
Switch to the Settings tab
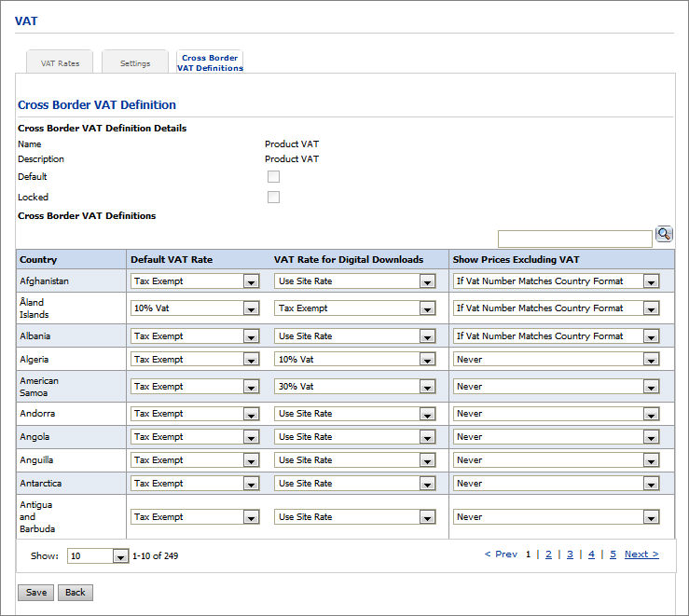(135, 63)
